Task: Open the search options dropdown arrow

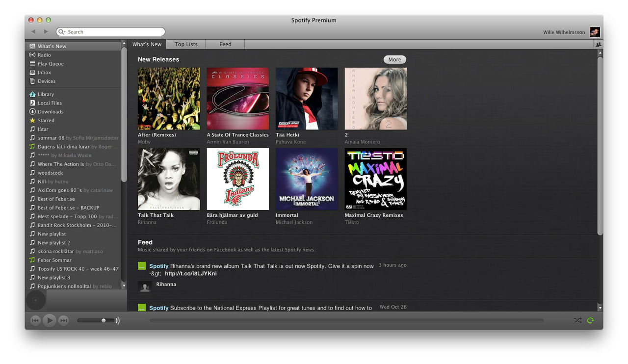Action: click(x=62, y=32)
